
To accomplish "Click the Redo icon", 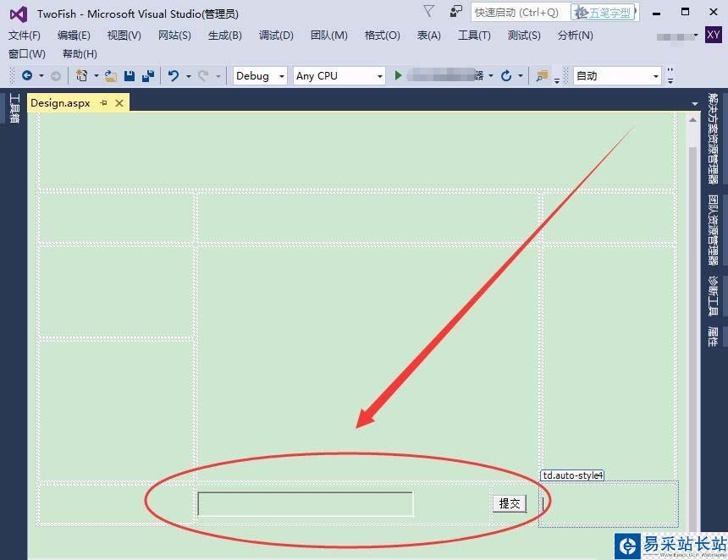I will (x=203, y=75).
